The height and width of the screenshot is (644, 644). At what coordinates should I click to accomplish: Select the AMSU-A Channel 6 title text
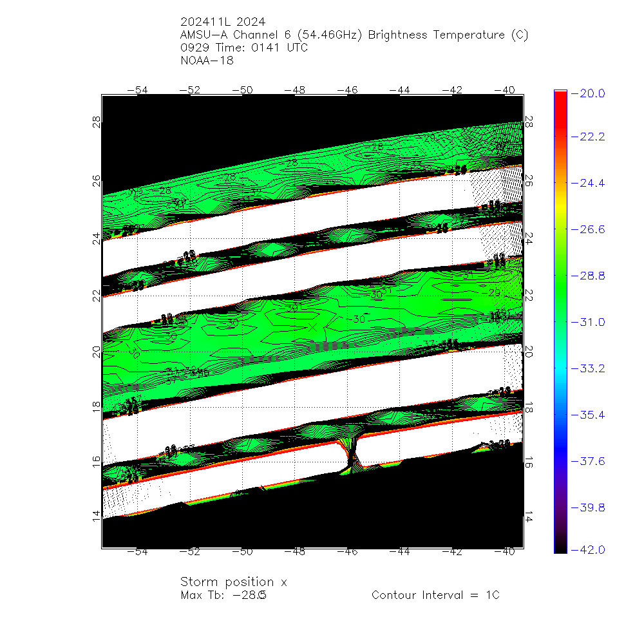pos(354,35)
